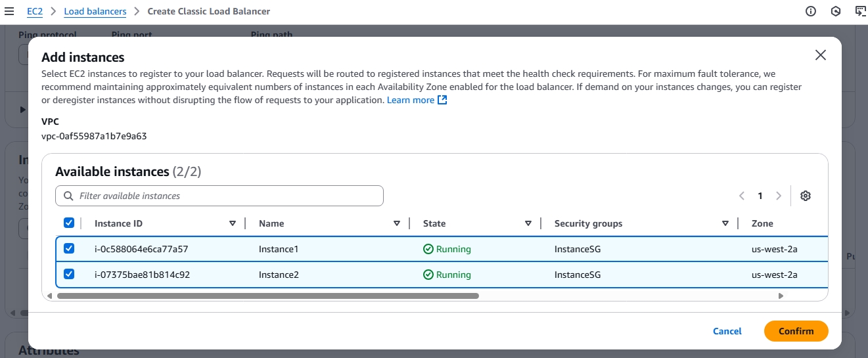Open table preferences gear icon
868x358 pixels.
(806, 196)
